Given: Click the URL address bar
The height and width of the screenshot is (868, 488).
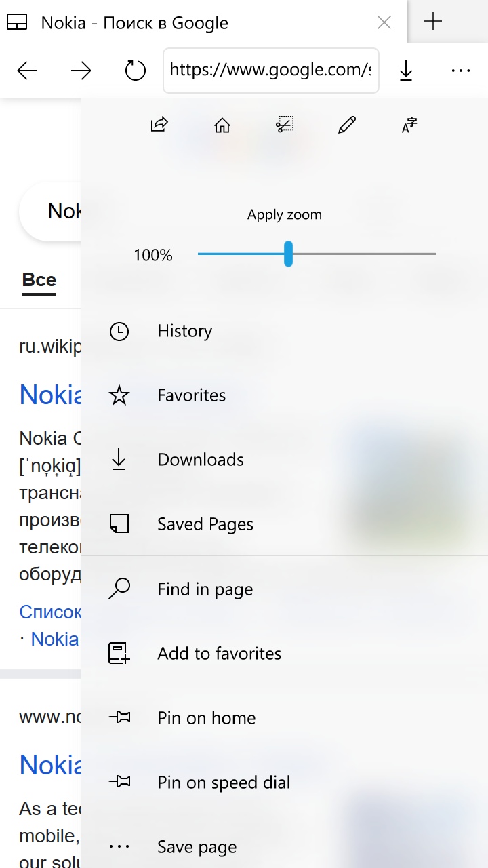Looking at the screenshot, I should coord(270,70).
